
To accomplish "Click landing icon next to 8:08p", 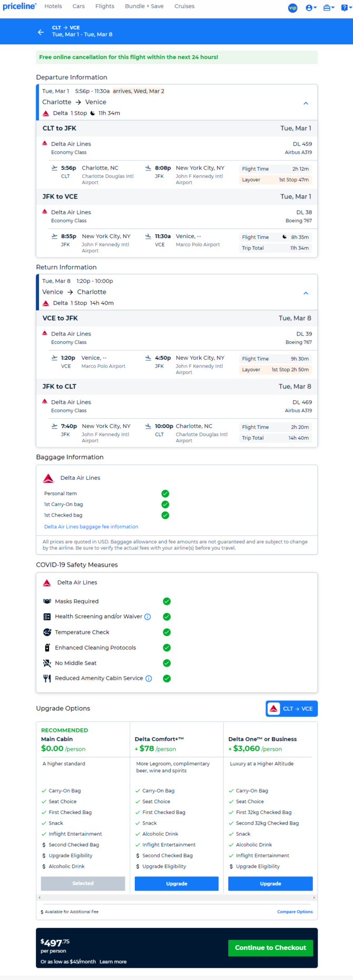I will click(148, 168).
